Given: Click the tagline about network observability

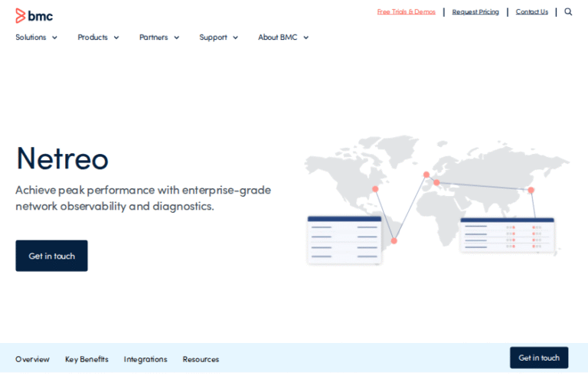Looking at the screenshot, I should [x=143, y=198].
